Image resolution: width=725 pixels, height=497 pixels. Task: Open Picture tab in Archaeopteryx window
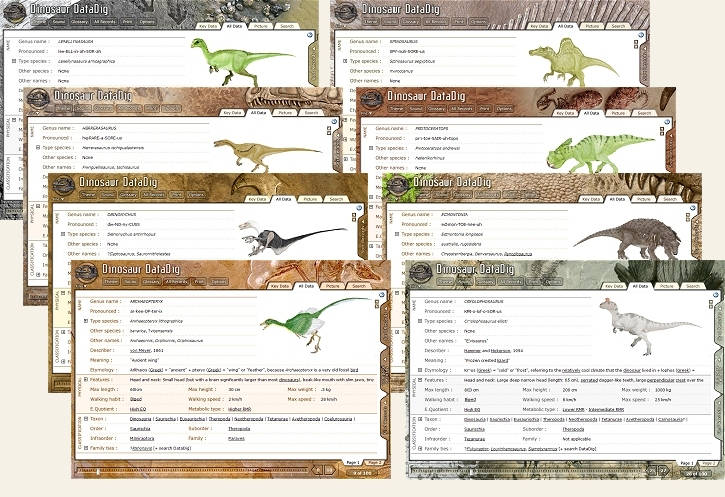tap(332, 286)
